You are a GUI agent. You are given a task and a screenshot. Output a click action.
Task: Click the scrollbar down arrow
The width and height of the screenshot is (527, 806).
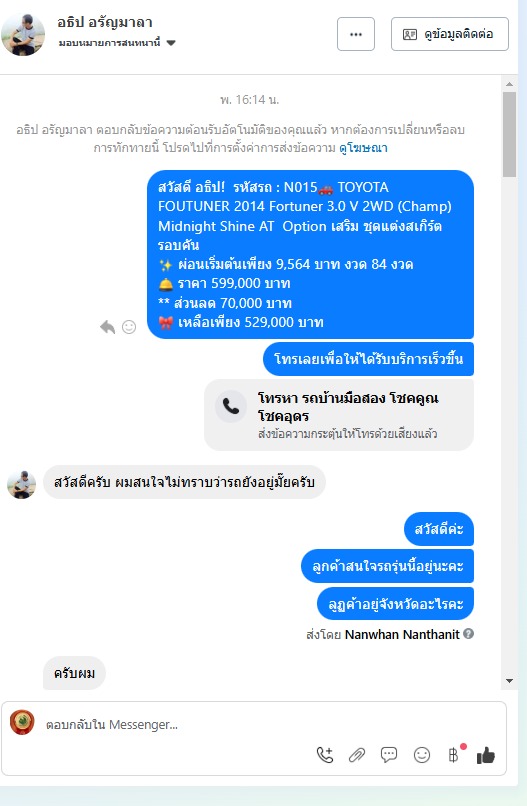(x=510, y=681)
